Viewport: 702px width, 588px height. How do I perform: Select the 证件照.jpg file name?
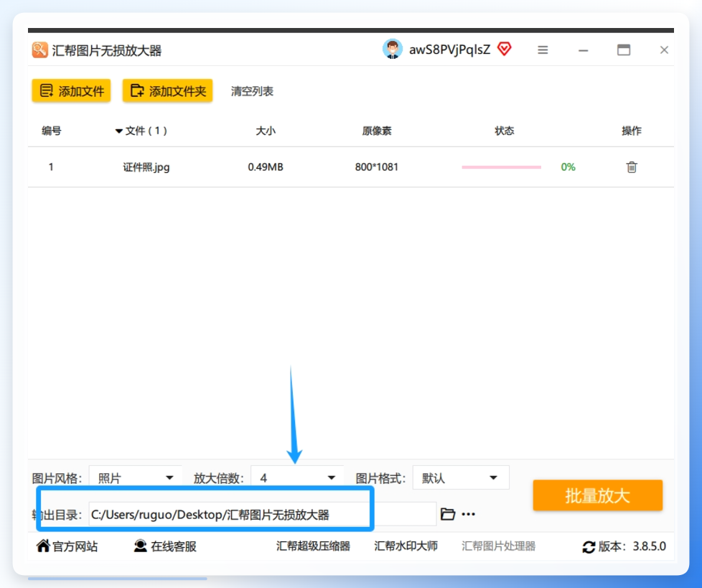146,167
